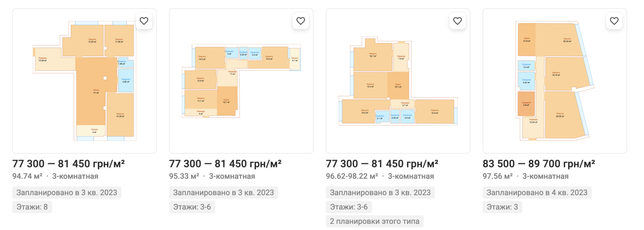The height and width of the screenshot is (230, 644).
Task: Favorite the 94.74 m² apartment with heart icon
Action: pyautogui.click(x=144, y=21)
